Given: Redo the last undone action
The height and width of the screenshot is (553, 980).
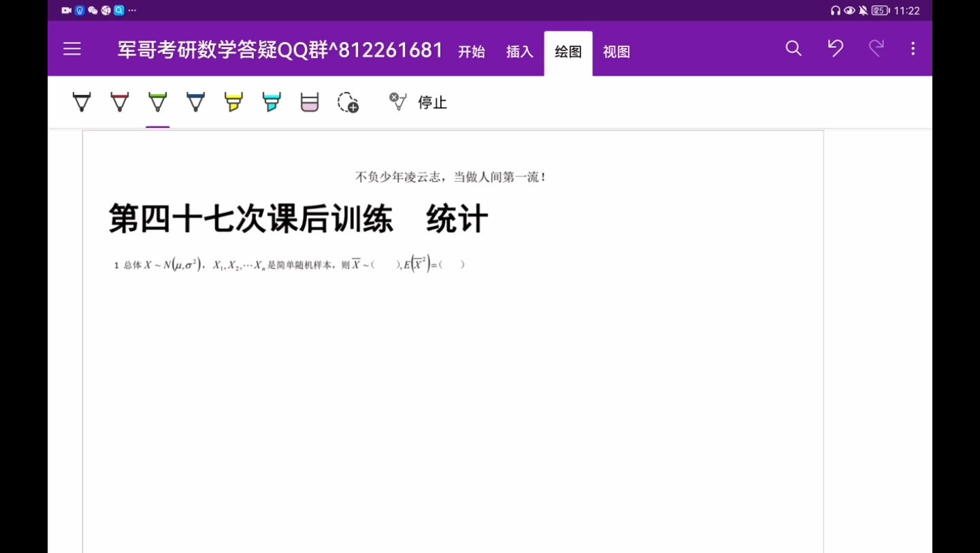Looking at the screenshot, I should tap(877, 48).
